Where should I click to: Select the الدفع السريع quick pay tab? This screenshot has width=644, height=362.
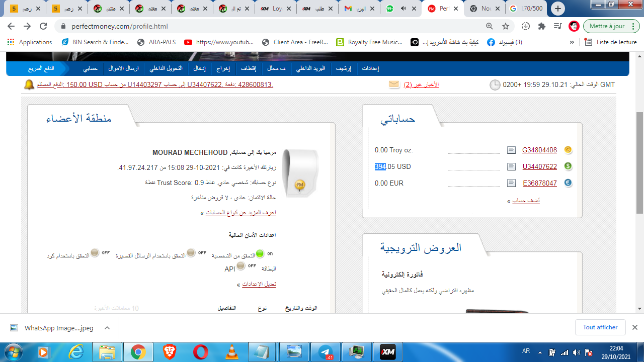[x=41, y=68]
